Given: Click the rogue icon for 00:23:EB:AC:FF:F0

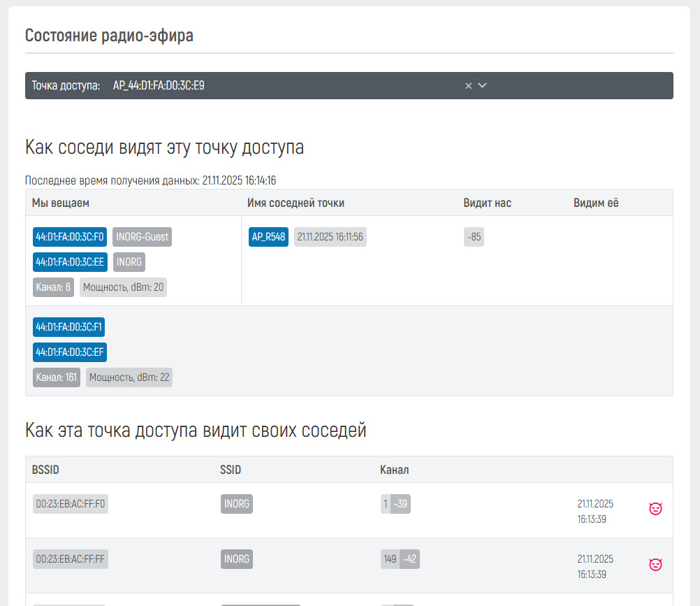Looking at the screenshot, I should [655, 509].
